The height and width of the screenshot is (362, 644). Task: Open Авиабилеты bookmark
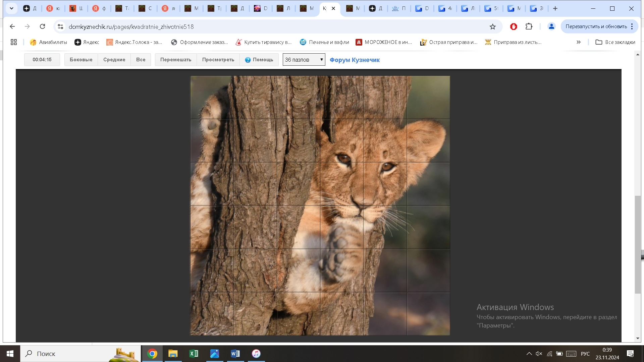point(48,42)
